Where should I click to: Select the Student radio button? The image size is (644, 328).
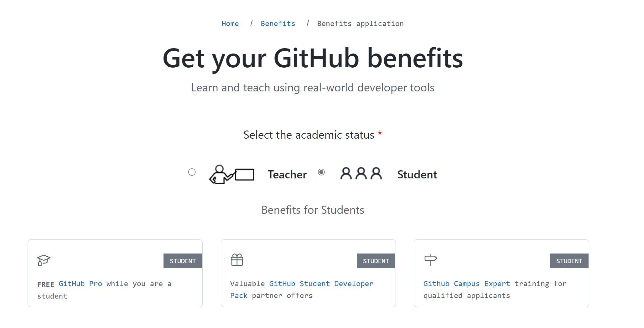coord(321,172)
